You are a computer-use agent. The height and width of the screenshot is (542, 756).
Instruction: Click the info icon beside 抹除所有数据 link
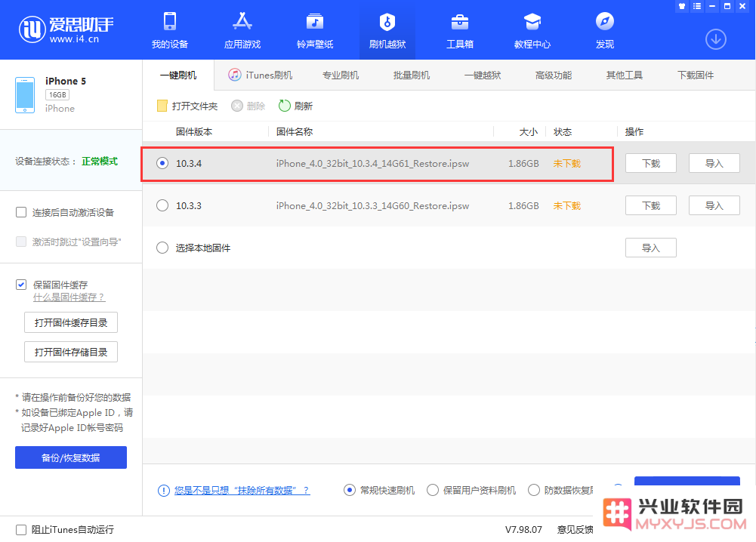tap(163, 491)
